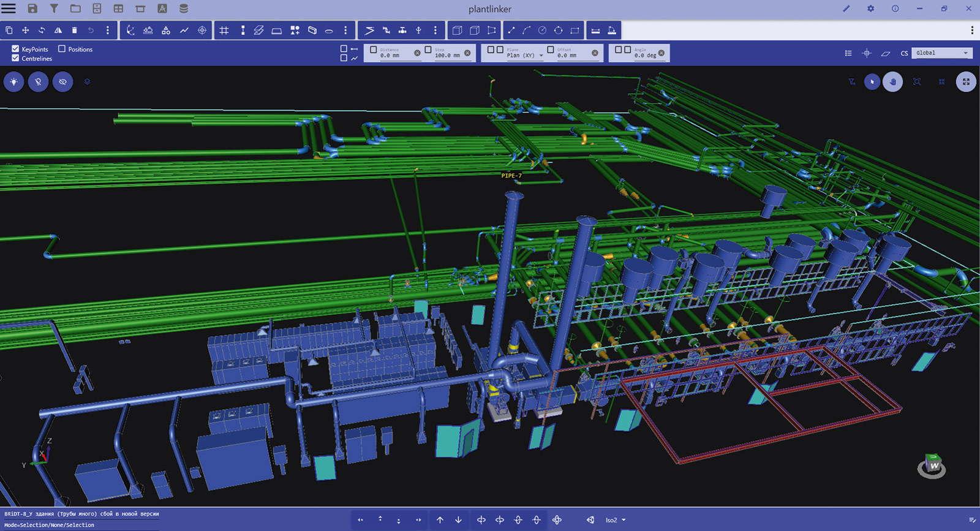Toggle the Centrelines checkbox
The image size is (980, 531).
15,58
